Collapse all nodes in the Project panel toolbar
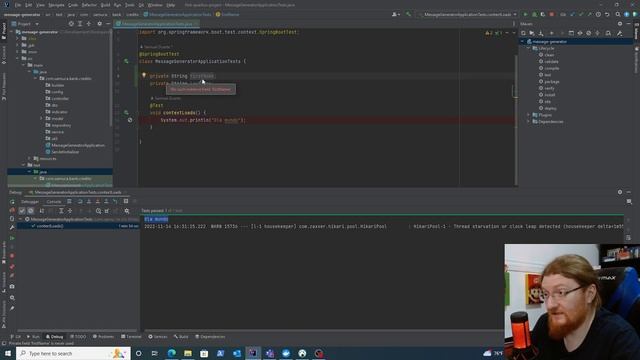 coord(89,24)
